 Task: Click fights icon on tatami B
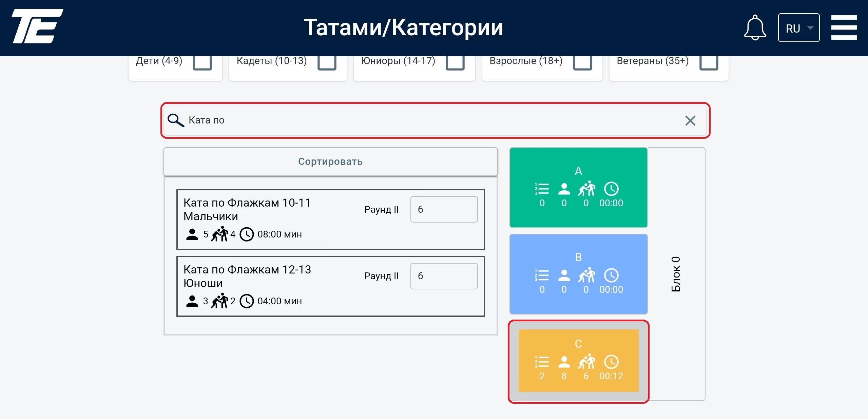pos(586,275)
